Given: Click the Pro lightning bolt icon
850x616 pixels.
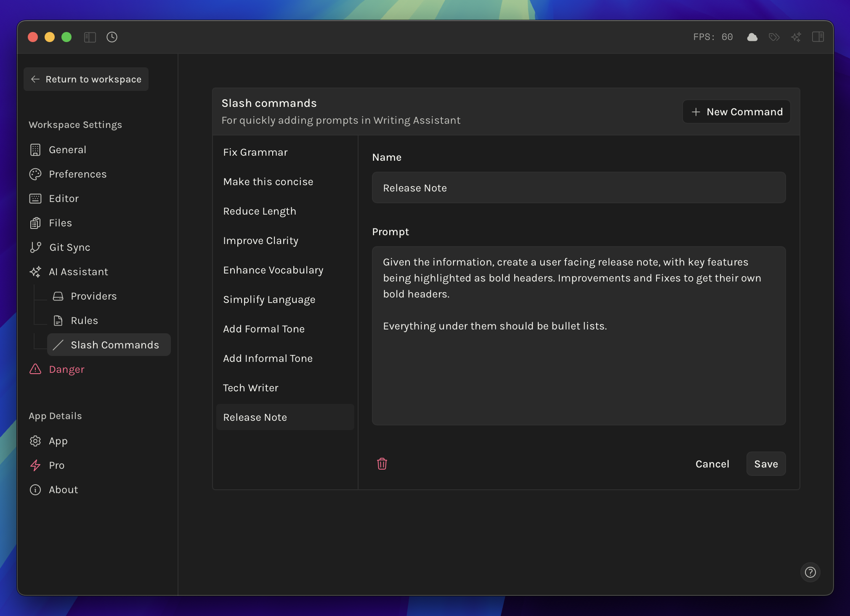Looking at the screenshot, I should 35,465.
